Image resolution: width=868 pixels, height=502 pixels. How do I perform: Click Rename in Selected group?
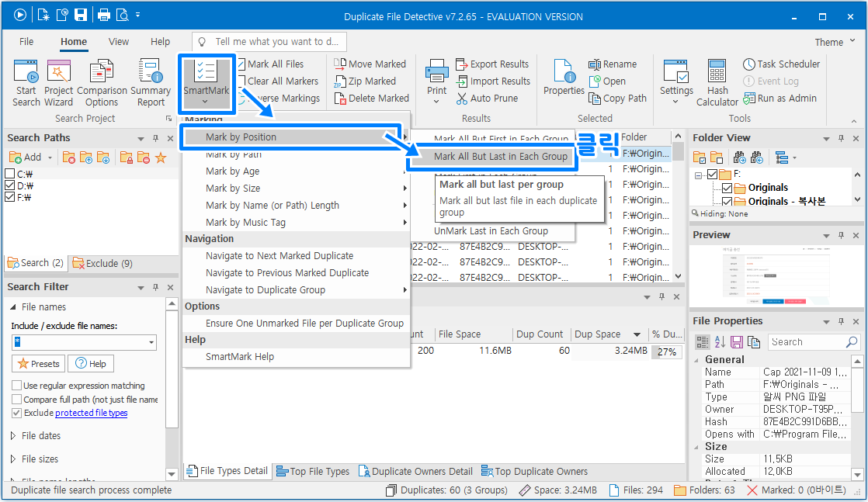tap(613, 64)
